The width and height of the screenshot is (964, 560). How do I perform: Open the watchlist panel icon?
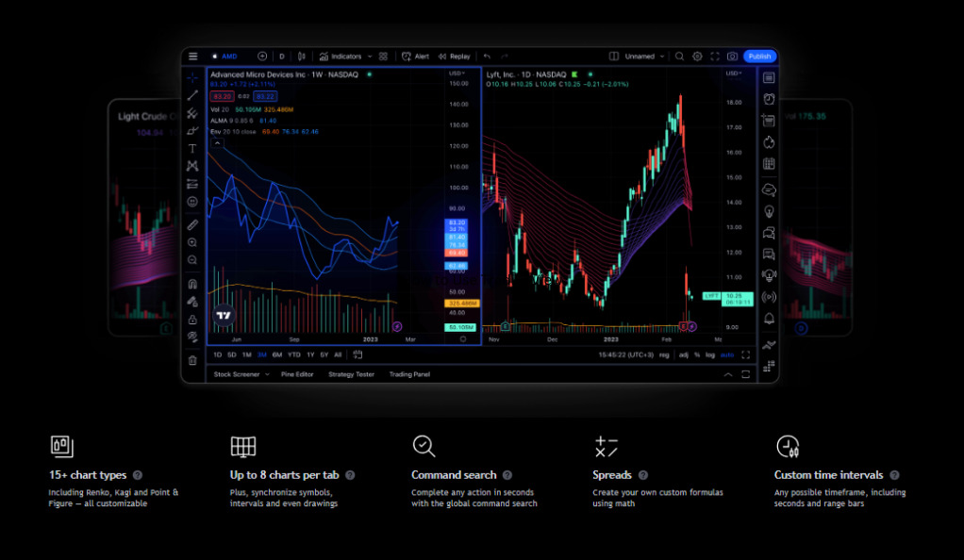coord(769,78)
